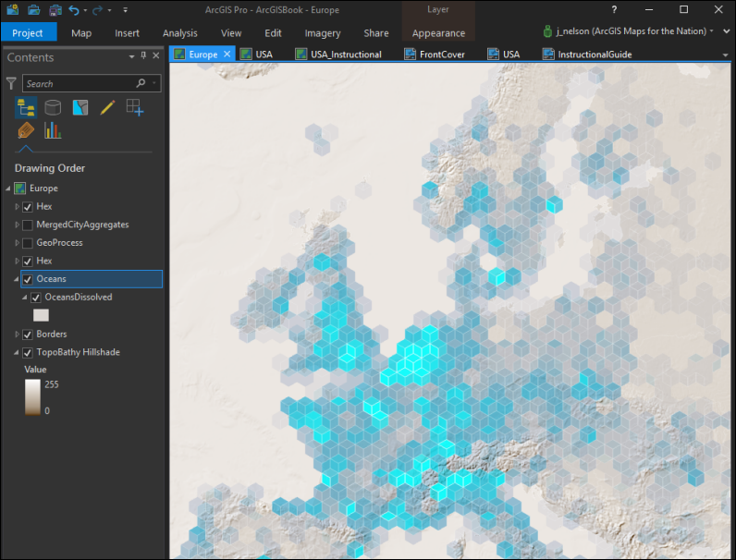Hide the Oceans group layer
This screenshot has height=560, width=736.
(x=28, y=279)
